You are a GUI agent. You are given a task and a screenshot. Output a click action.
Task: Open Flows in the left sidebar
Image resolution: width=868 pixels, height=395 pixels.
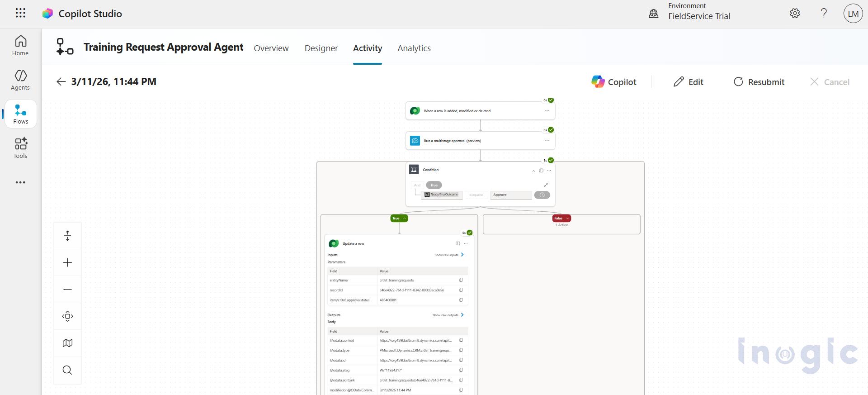(21, 114)
